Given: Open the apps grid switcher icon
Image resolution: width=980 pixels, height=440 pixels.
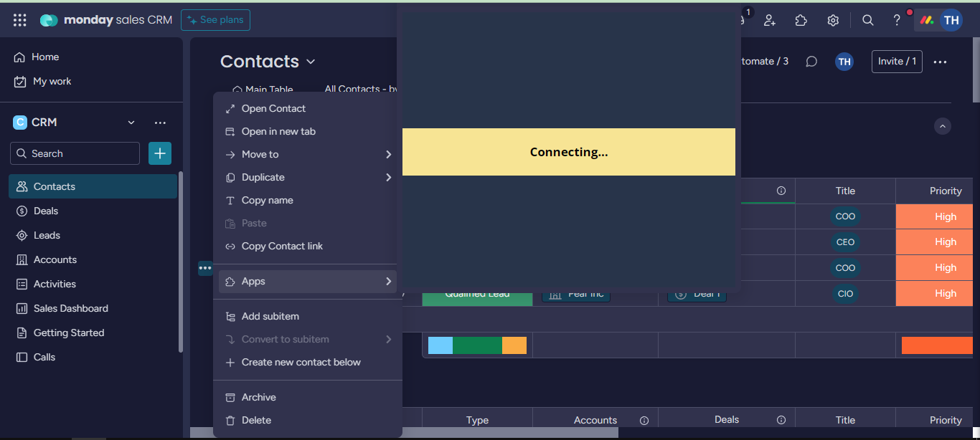Looking at the screenshot, I should point(20,20).
